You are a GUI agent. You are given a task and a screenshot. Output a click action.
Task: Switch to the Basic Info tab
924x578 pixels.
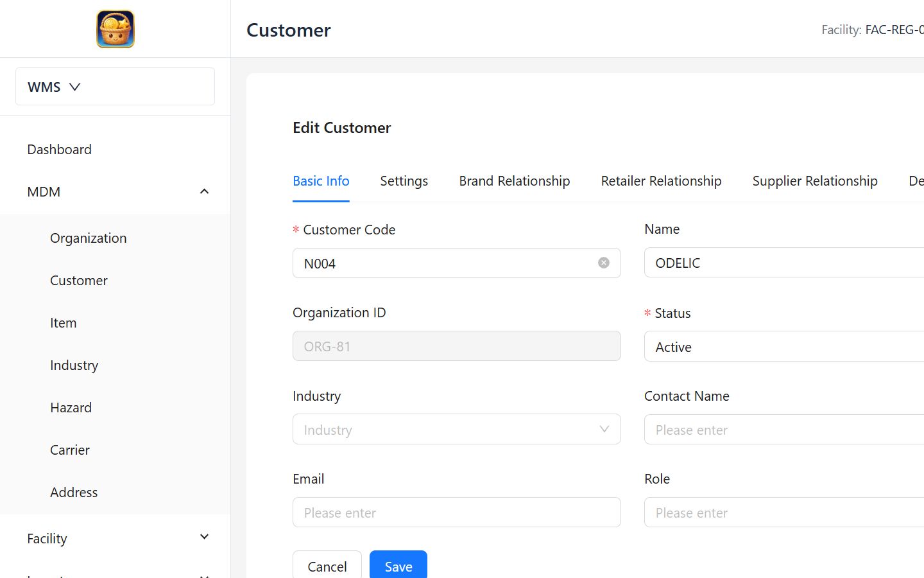(x=321, y=181)
